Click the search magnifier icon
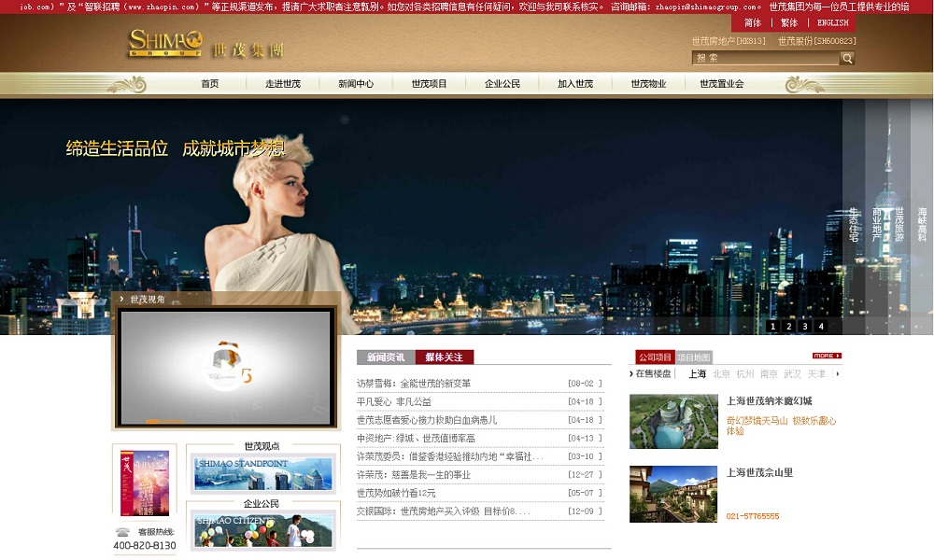 (847, 58)
